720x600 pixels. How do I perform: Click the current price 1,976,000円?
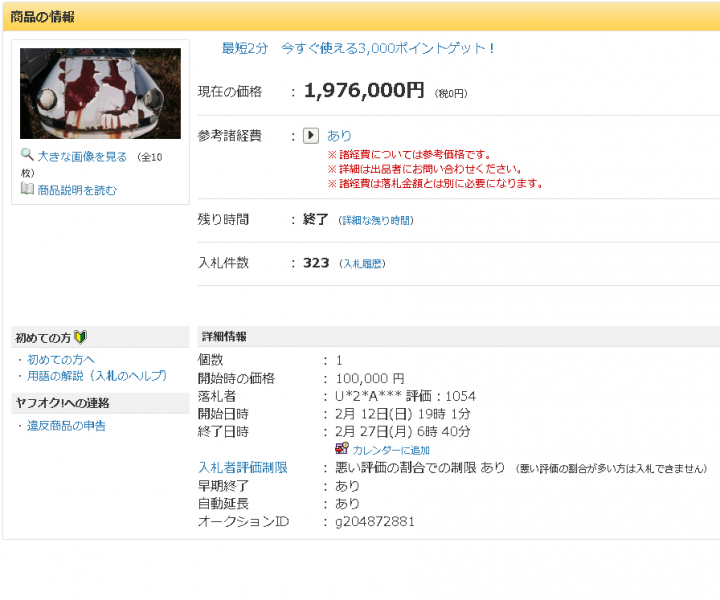[x=364, y=90]
